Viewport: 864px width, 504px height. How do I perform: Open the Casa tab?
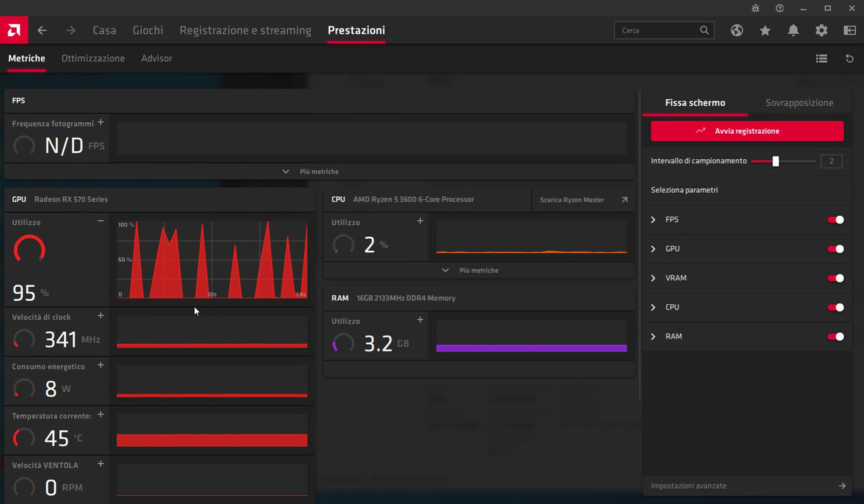tap(105, 30)
